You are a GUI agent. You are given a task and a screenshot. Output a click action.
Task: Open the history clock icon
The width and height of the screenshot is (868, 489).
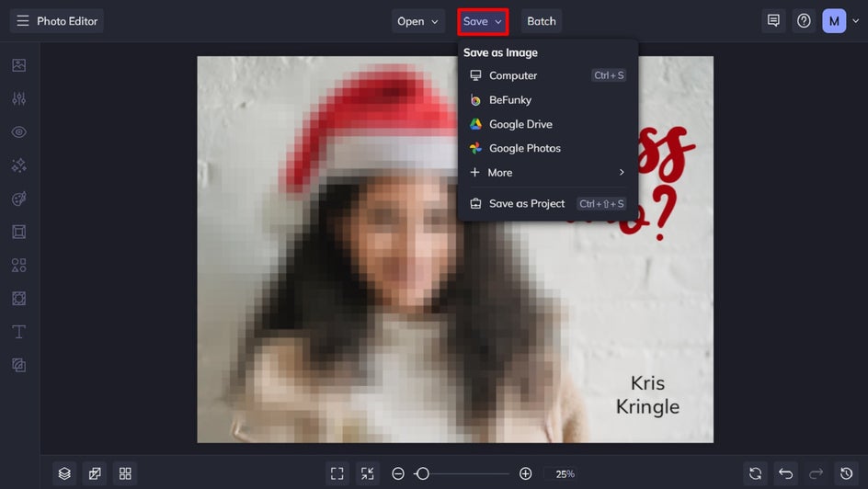(x=846, y=473)
